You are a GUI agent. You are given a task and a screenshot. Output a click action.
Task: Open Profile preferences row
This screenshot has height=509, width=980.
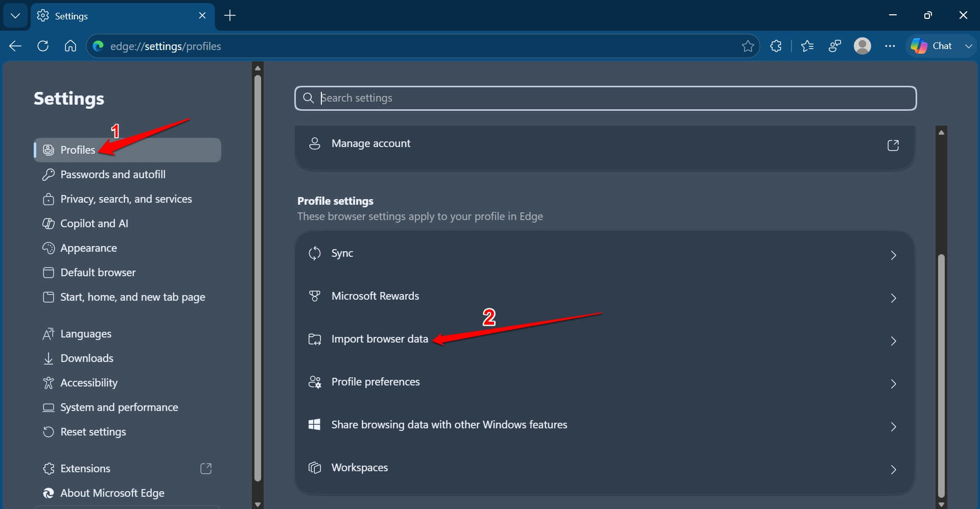[x=604, y=382]
